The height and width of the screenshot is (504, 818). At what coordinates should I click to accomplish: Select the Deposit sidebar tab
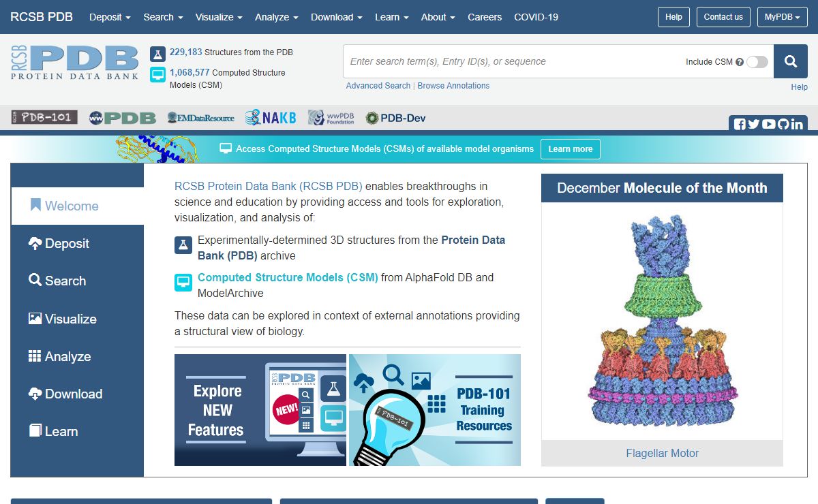pyautogui.click(x=78, y=243)
